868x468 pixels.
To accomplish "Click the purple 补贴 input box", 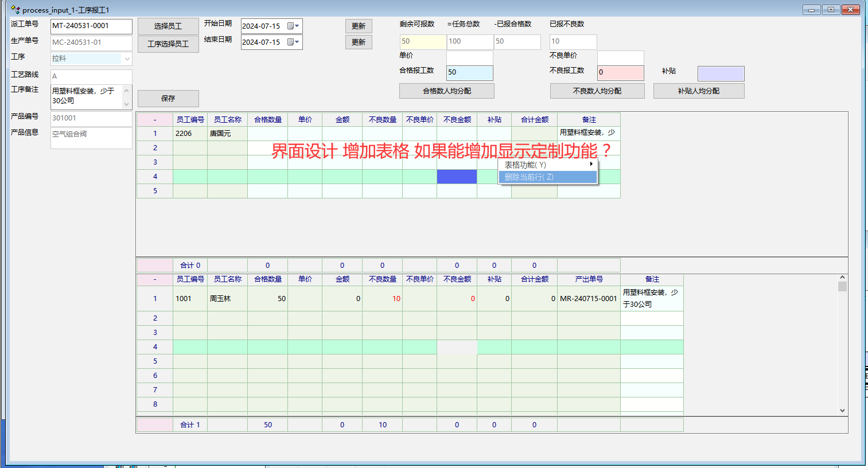I will [x=721, y=73].
